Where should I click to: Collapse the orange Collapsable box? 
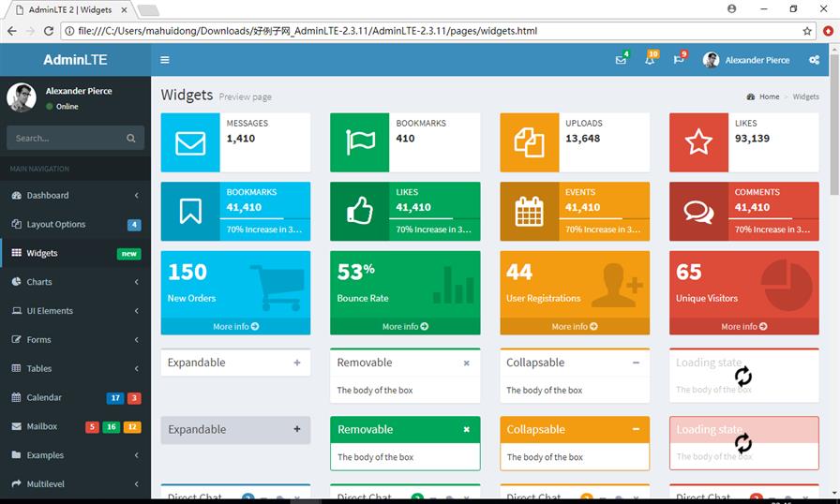pos(636,429)
